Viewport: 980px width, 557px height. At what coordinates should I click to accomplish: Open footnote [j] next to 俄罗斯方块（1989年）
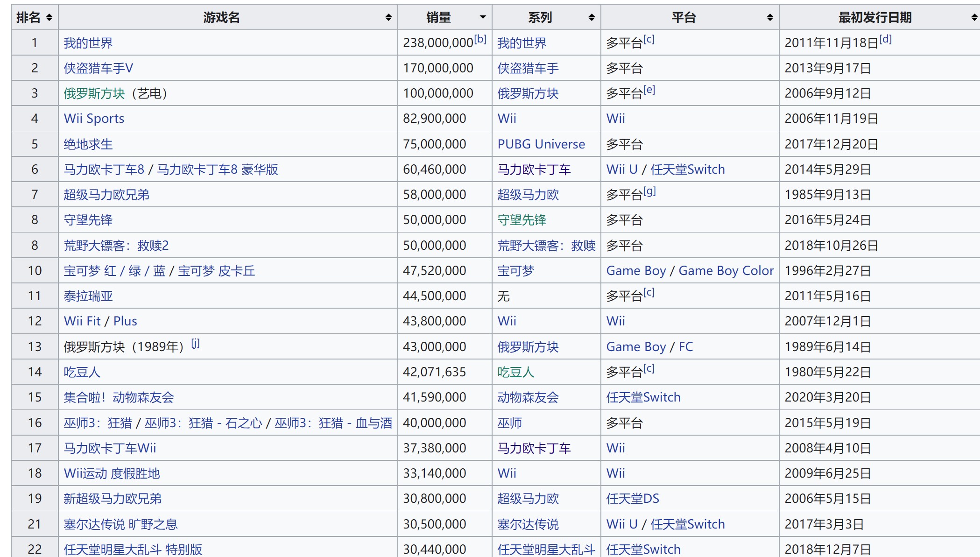click(x=195, y=344)
